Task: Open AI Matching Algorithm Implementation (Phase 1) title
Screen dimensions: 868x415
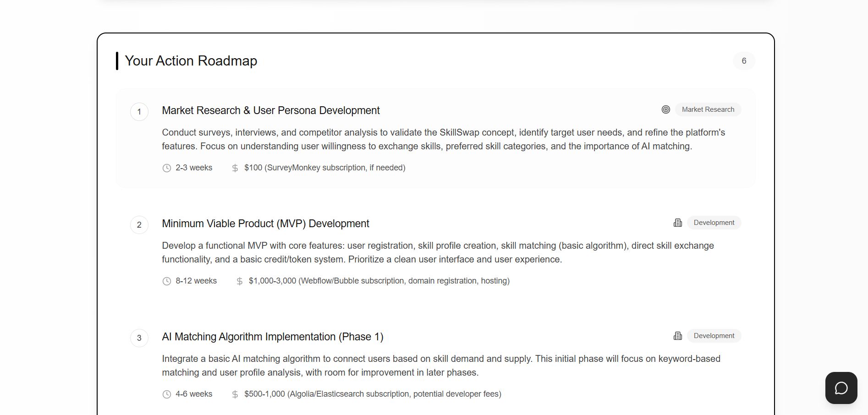Action: click(x=273, y=337)
